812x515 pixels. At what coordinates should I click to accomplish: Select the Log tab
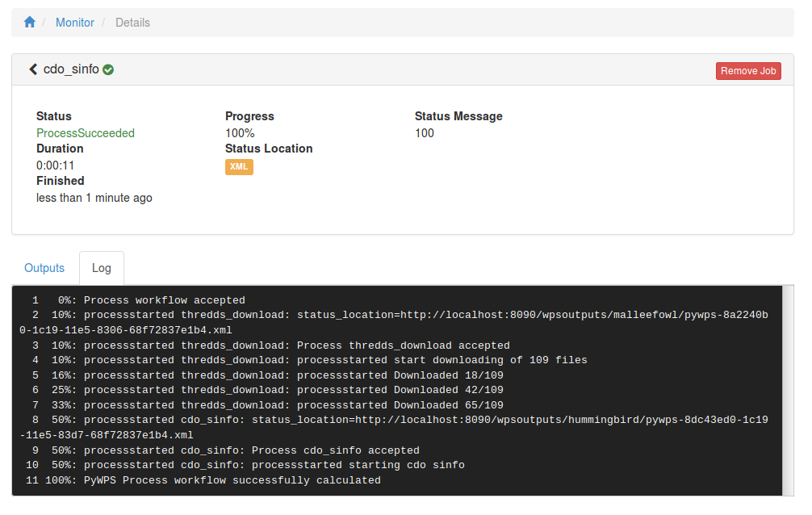(102, 268)
